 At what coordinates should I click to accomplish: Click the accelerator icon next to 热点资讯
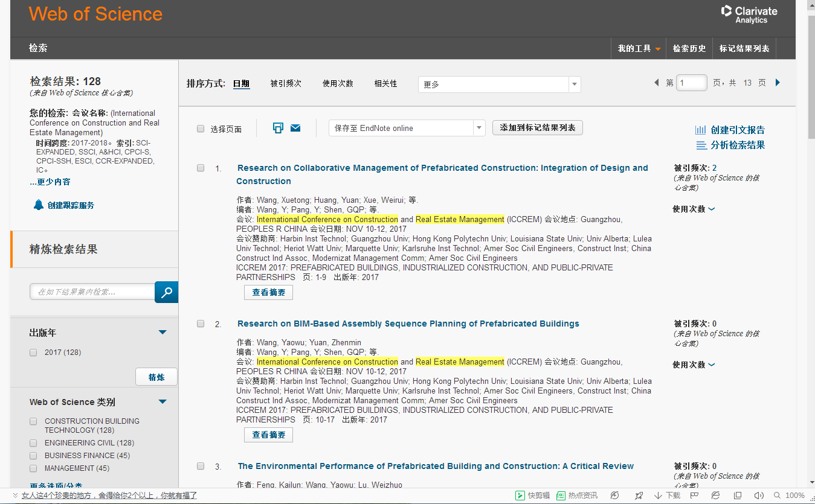click(614, 496)
